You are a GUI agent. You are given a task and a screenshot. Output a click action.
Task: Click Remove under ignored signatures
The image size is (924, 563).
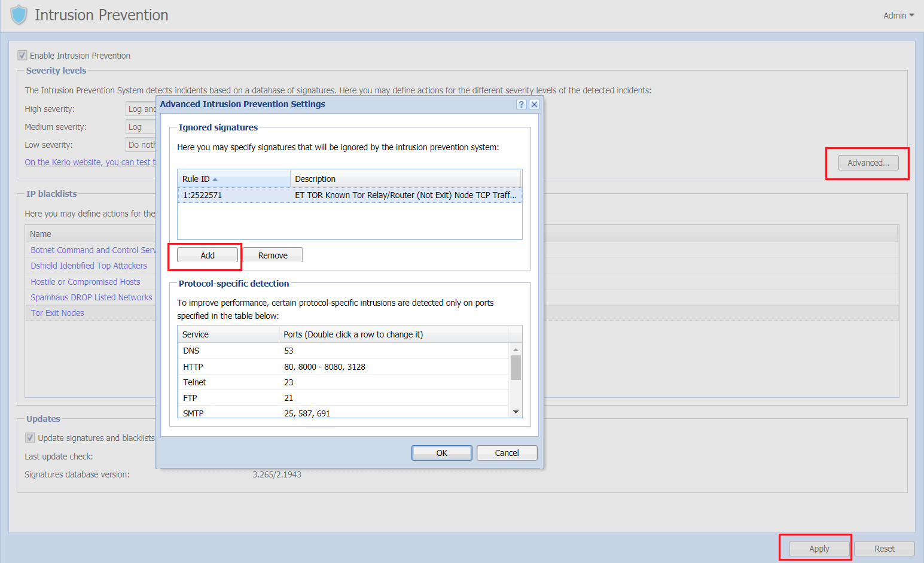pos(273,255)
